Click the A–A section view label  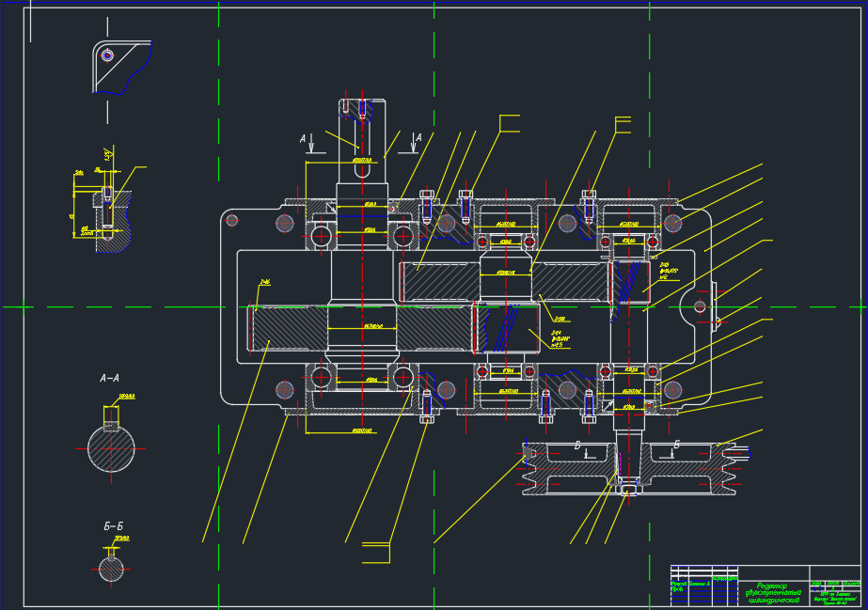(110, 379)
